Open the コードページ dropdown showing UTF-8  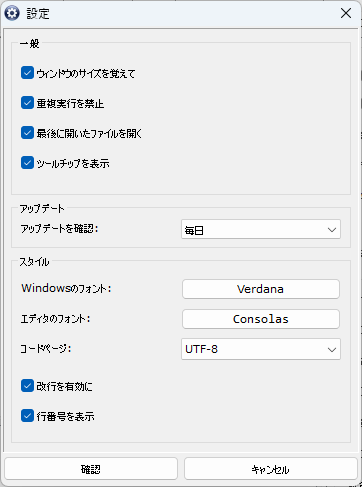pyautogui.click(x=261, y=349)
